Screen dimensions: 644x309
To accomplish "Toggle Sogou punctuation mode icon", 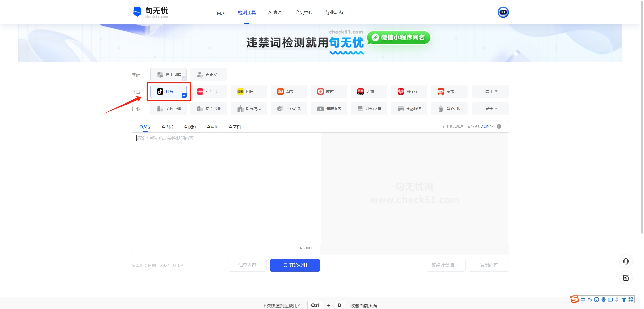I will point(590,299).
